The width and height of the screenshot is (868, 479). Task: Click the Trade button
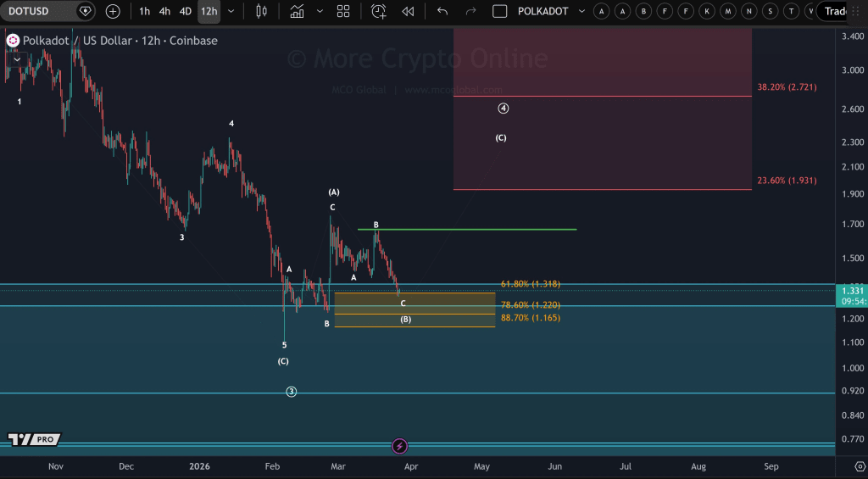(835, 11)
